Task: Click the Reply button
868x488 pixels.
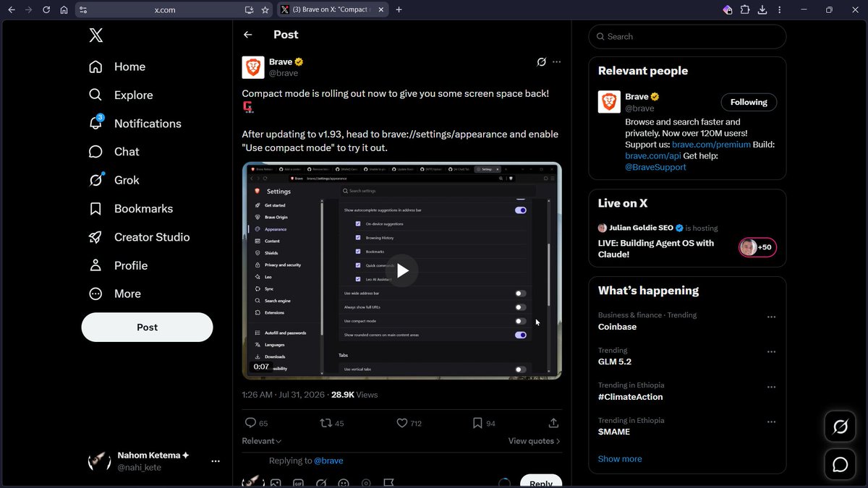Action: click(x=541, y=482)
